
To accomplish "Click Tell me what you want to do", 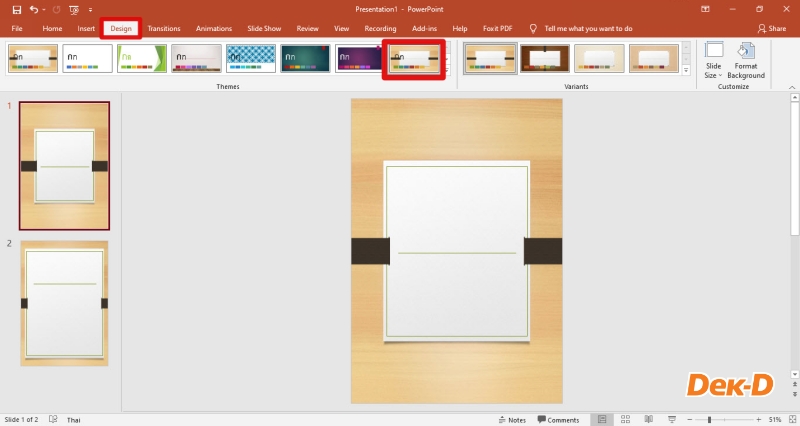I will [x=588, y=29].
